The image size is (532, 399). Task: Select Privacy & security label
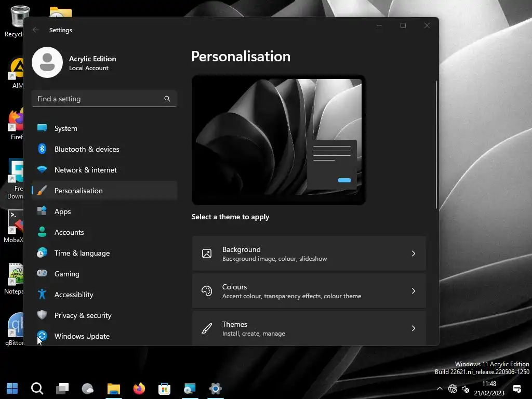tap(83, 315)
